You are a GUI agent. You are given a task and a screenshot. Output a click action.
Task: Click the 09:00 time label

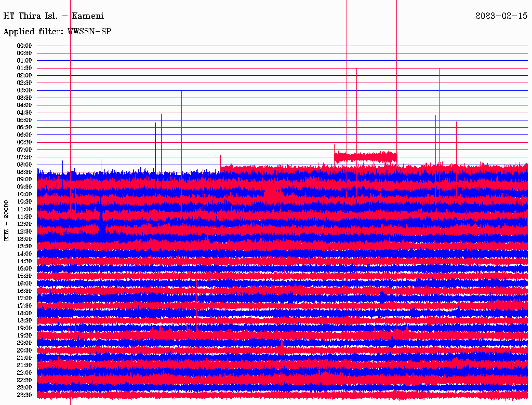coord(24,180)
